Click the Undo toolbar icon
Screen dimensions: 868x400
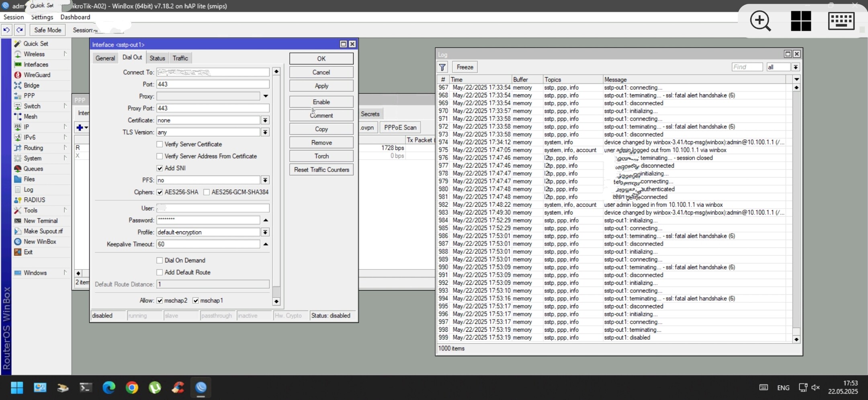[x=6, y=30]
